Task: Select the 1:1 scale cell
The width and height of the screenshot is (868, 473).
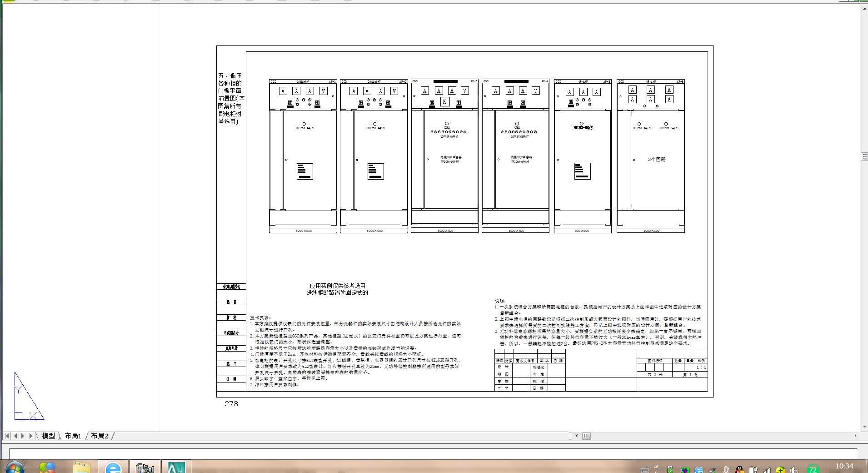Action: click(701, 367)
